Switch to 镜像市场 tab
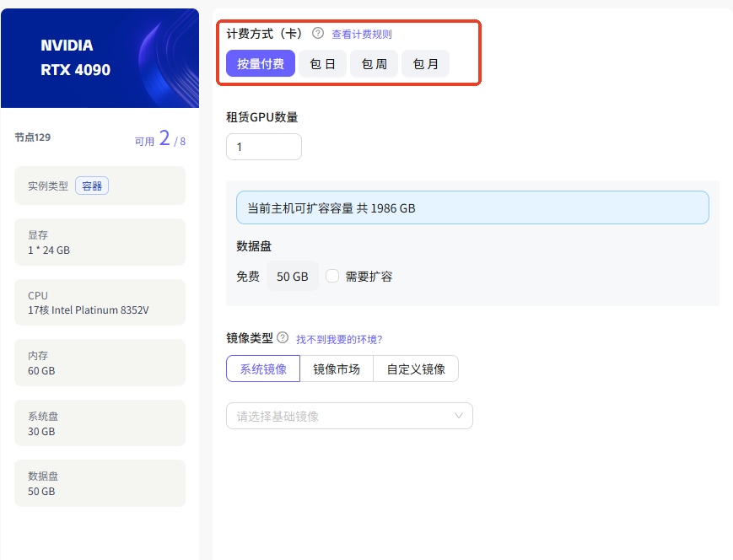Screen dimensions: 733x560 (x=337, y=369)
